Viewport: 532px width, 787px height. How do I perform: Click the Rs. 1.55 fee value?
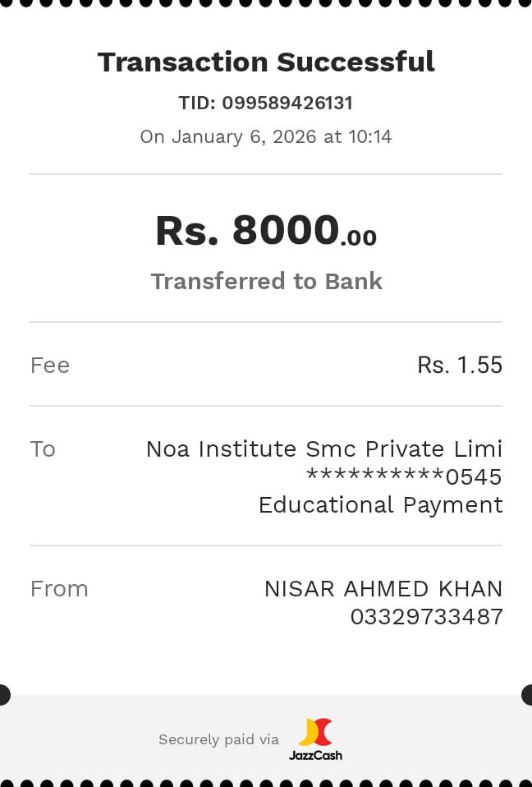[x=460, y=366]
